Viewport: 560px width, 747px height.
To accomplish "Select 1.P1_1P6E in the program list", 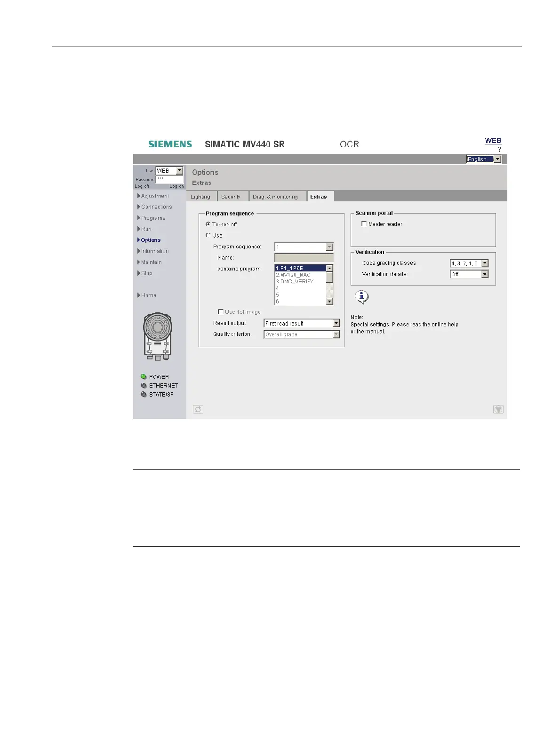I will [x=300, y=268].
